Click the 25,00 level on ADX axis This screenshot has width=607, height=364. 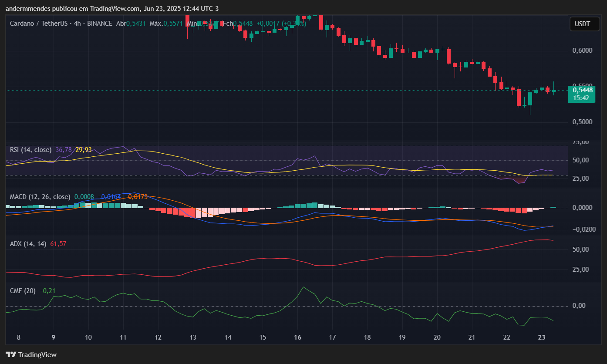(581, 270)
